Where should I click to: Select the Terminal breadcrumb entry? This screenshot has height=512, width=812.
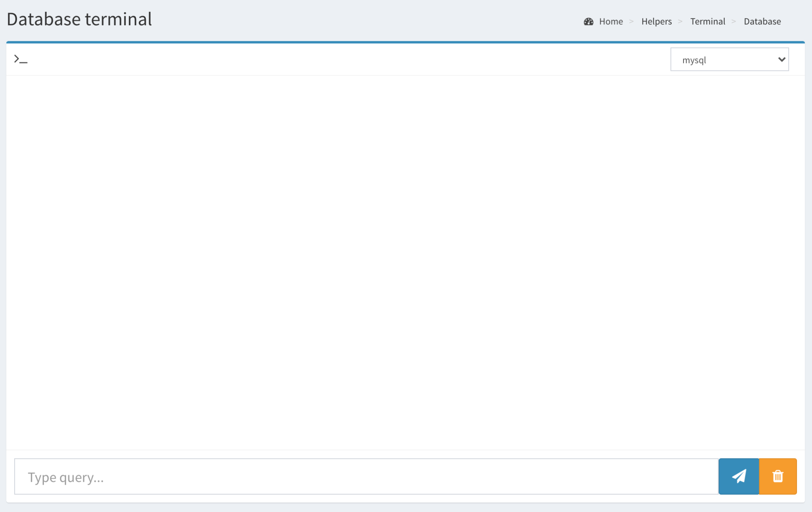[x=708, y=21]
